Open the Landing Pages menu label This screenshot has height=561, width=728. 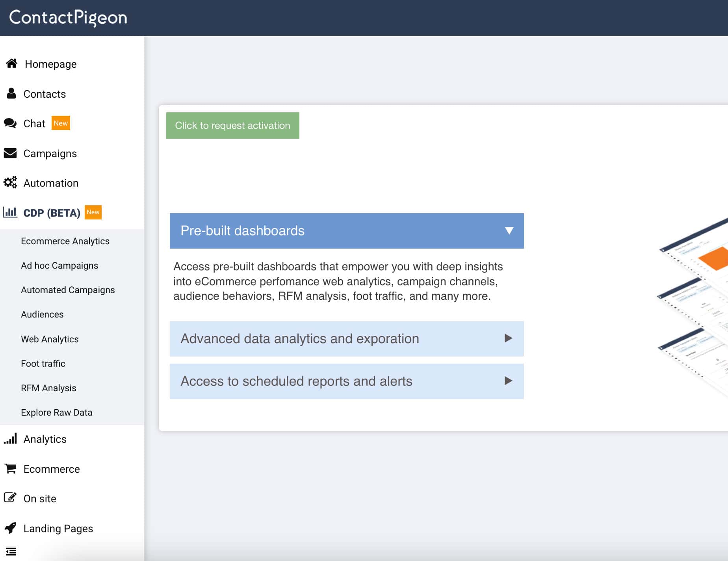(x=58, y=528)
